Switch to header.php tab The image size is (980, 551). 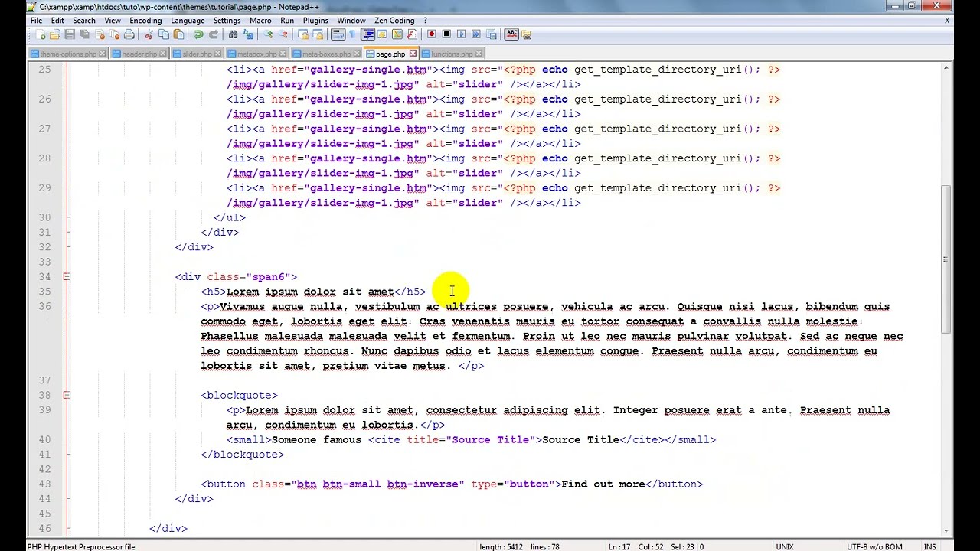pos(139,54)
